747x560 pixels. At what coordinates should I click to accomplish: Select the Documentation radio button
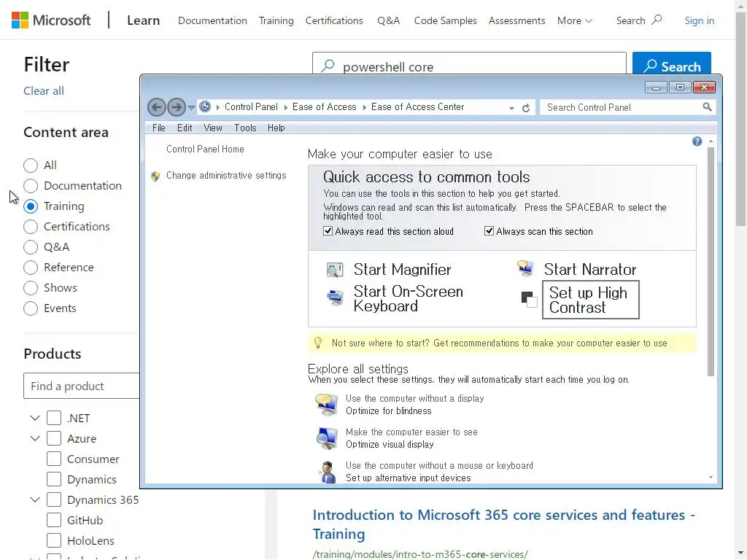coord(31,186)
